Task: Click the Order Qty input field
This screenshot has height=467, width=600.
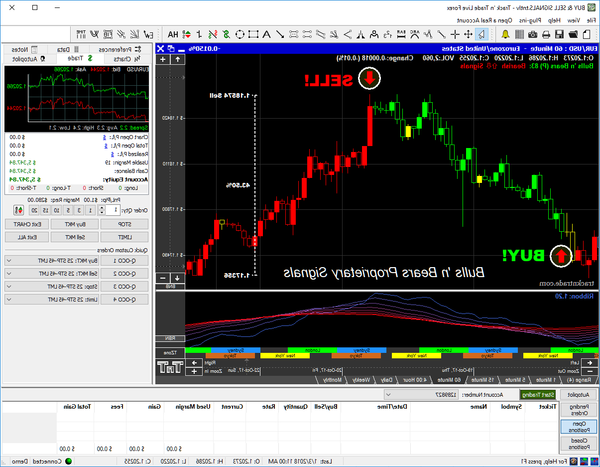Action: (112, 210)
